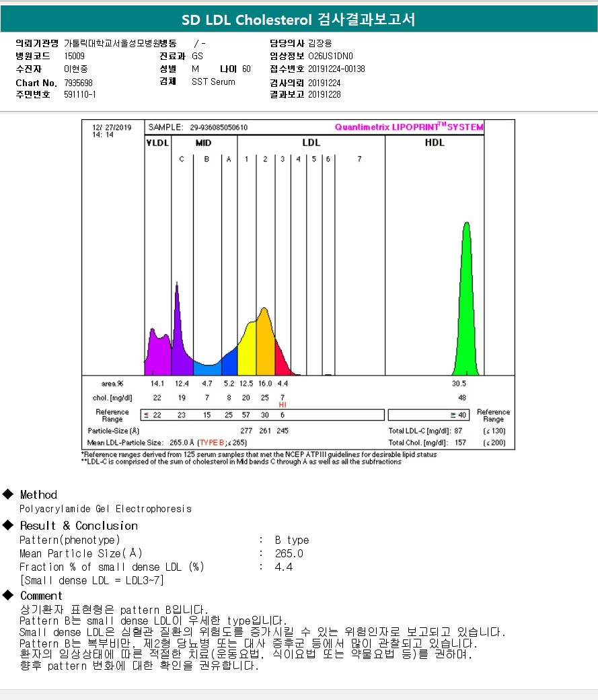This screenshot has width=598, height=700.
Task: Select the 'Quantimetrix LIPOPRINT SYSTEM' label
Action: [409, 127]
